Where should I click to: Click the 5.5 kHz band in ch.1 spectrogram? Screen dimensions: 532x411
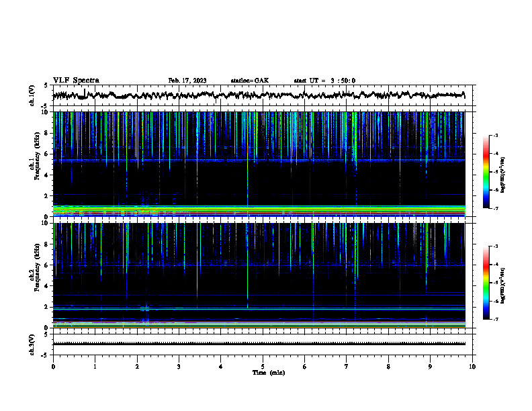click(259, 160)
